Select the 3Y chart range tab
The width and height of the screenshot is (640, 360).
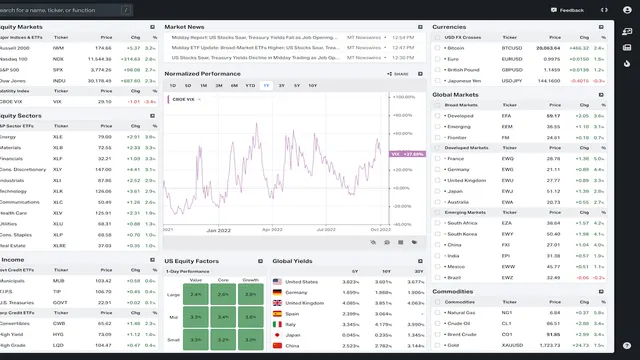point(281,86)
